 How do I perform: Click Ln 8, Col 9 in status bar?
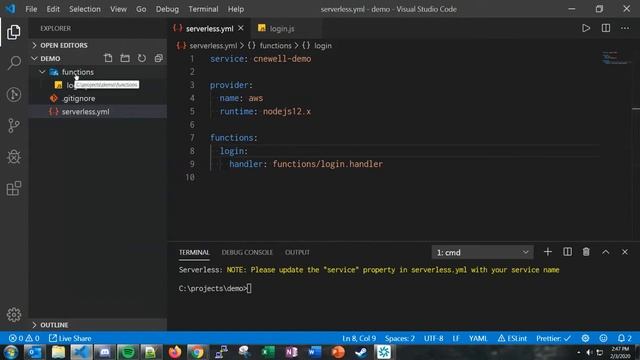click(359, 338)
